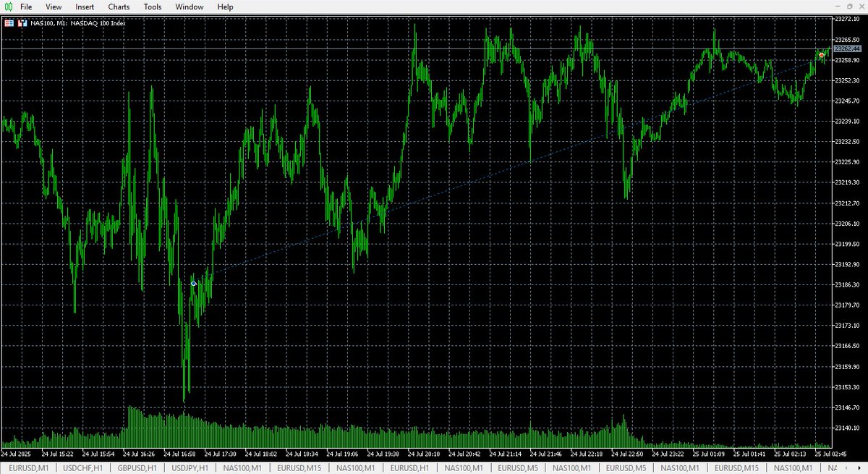The width and height of the screenshot is (868, 474).
Task: Select the blue trade entry marker on chart
Action: coord(194,283)
